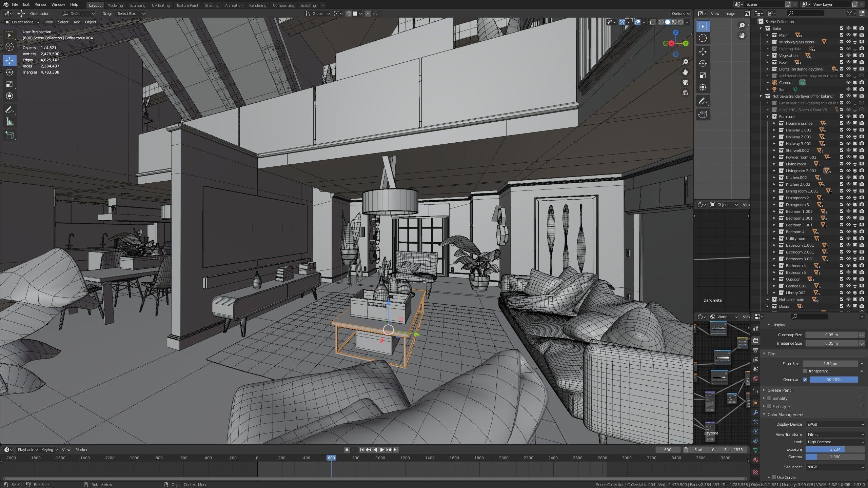Switch to the Shading workspace tab

pos(212,5)
